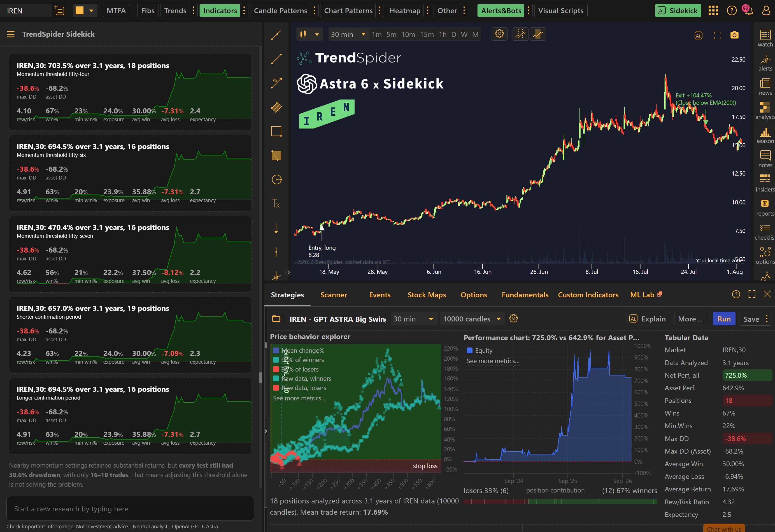The height and width of the screenshot is (532, 775).
Task: Click the yellow color swatch in toolbar
Action: [x=79, y=11]
